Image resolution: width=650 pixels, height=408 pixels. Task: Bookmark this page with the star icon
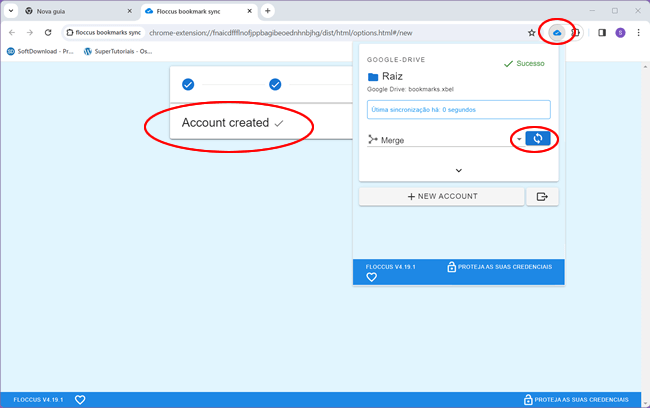tap(532, 33)
